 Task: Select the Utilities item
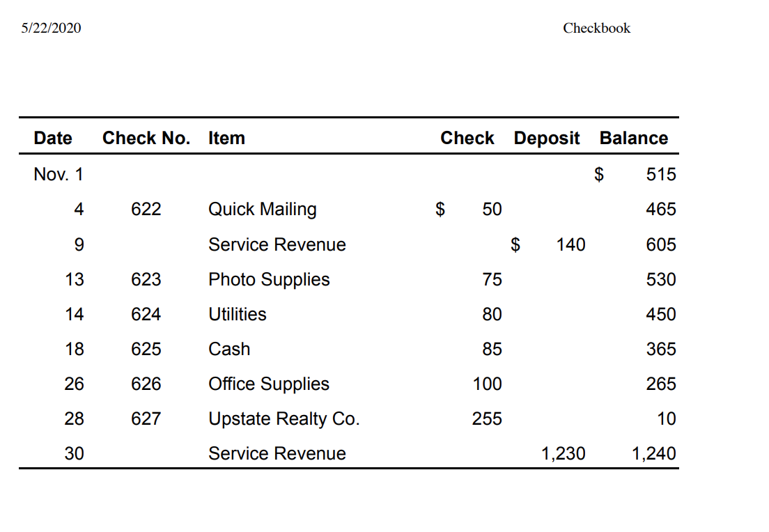click(x=237, y=314)
